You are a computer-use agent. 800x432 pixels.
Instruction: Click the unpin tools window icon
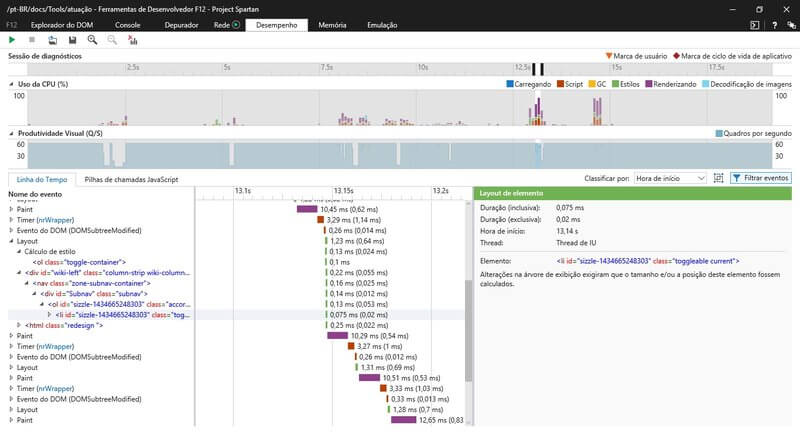point(791,25)
